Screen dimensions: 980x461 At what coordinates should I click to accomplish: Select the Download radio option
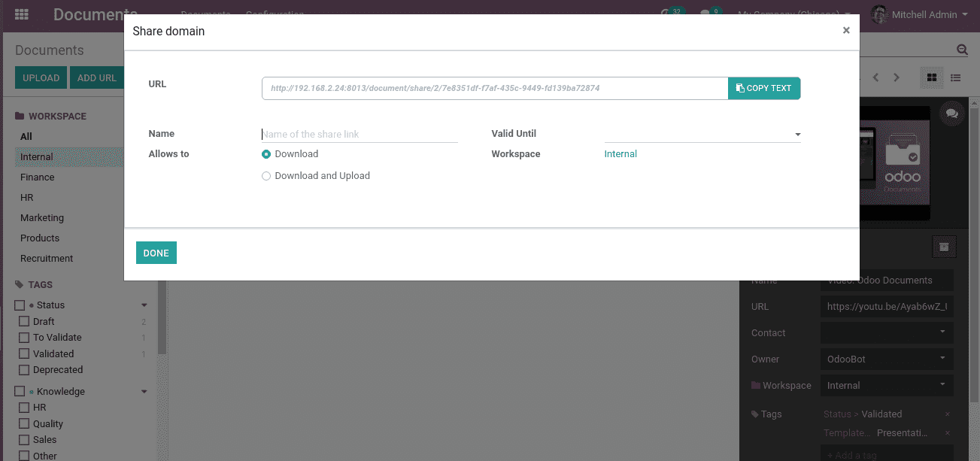(x=266, y=154)
